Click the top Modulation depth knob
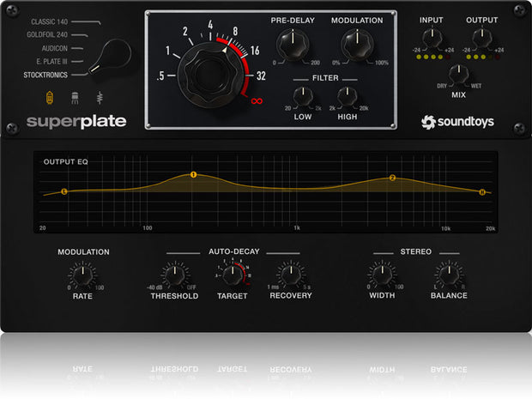 357,45
